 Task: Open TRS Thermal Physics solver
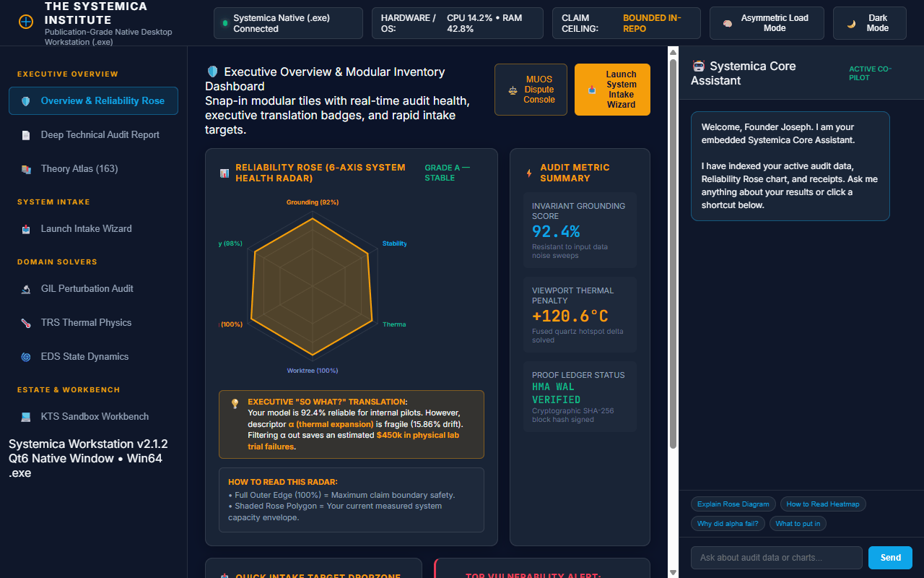pyautogui.click(x=93, y=323)
